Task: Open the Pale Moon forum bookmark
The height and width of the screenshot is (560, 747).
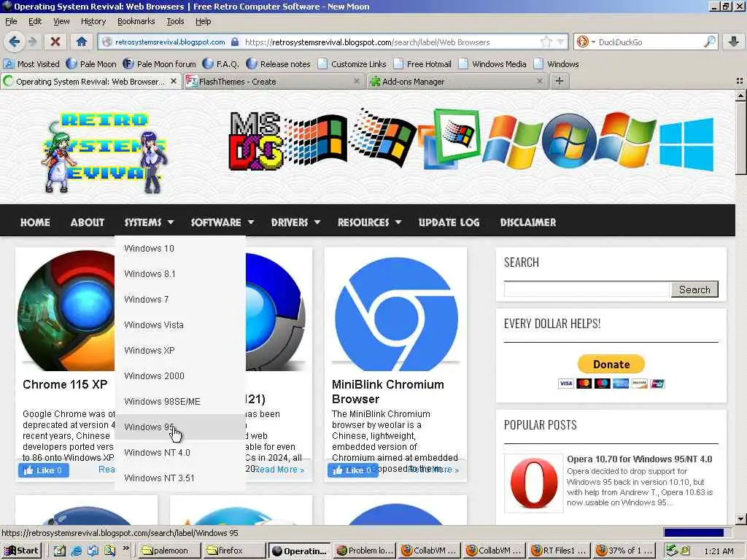Action: pyautogui.click(x=159, y=64)
